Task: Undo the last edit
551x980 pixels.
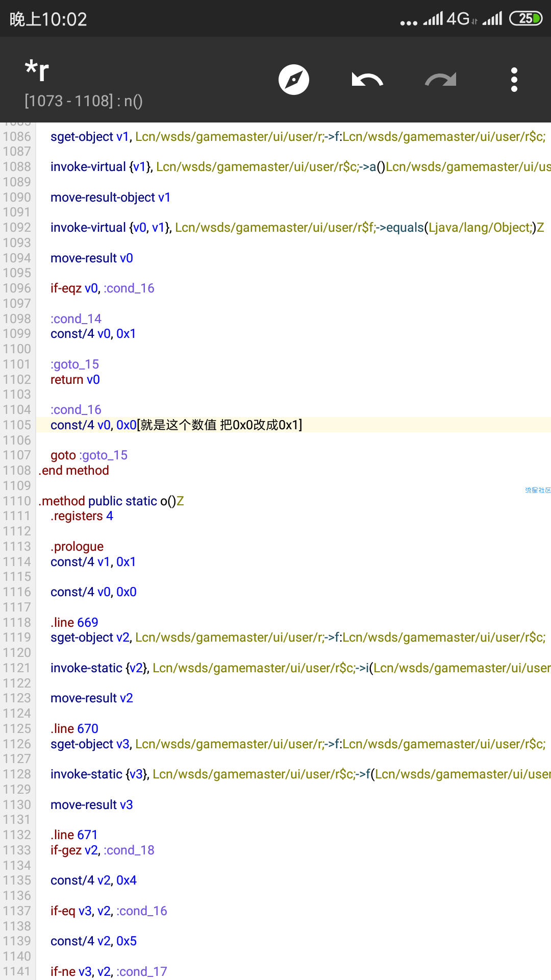Action: [367, 80]
